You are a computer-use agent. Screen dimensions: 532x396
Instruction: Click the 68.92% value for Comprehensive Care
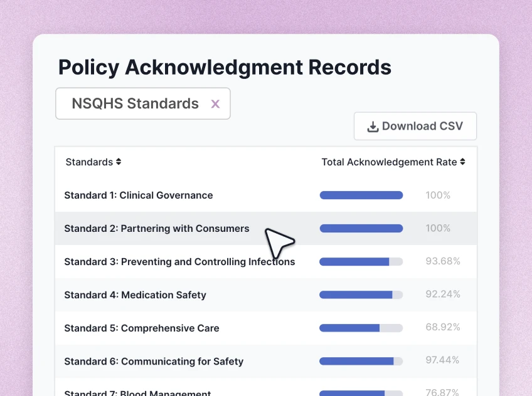tap(443, 328)
